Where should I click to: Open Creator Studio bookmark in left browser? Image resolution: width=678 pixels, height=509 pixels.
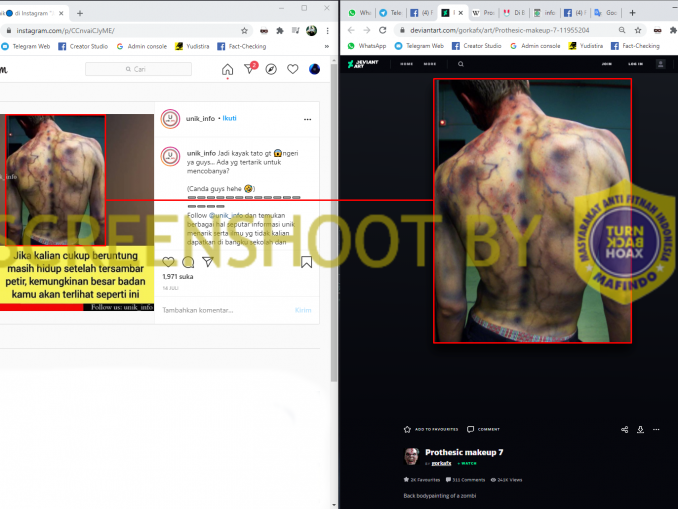pyautogui.click(x=83, y=46)
